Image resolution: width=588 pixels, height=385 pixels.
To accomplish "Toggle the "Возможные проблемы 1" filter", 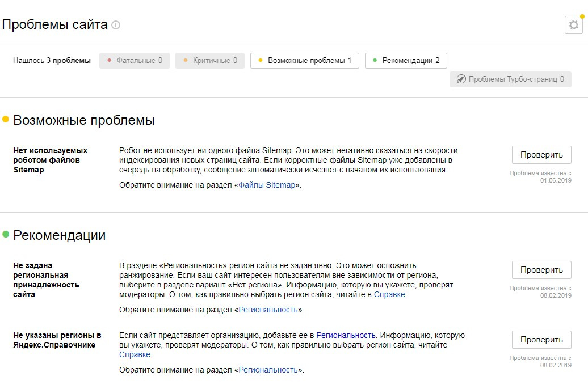I will (x=304, y=61).
